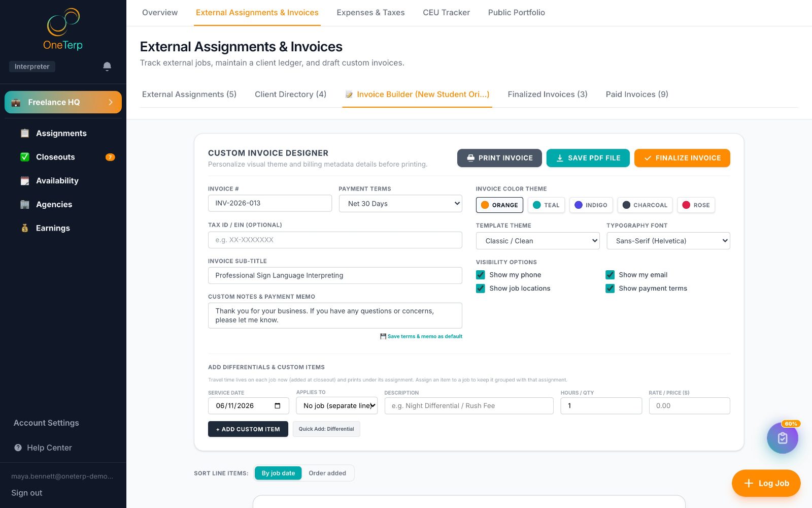Switch to External Assignments (5) tab
This screenshot has width=812, height=508.
(x=189, y=94)
